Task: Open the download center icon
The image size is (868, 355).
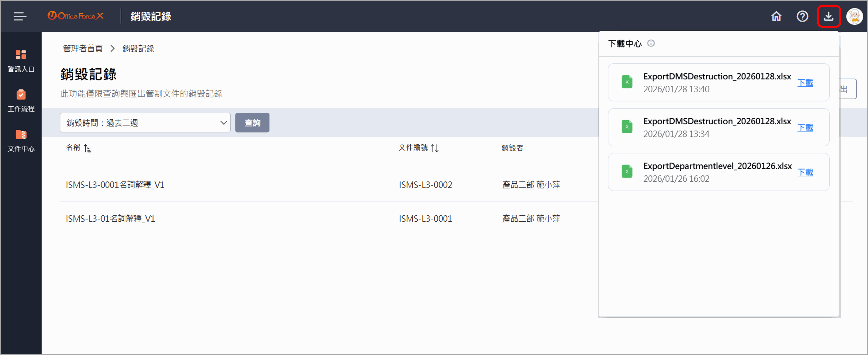Action: tap(829, 16)
